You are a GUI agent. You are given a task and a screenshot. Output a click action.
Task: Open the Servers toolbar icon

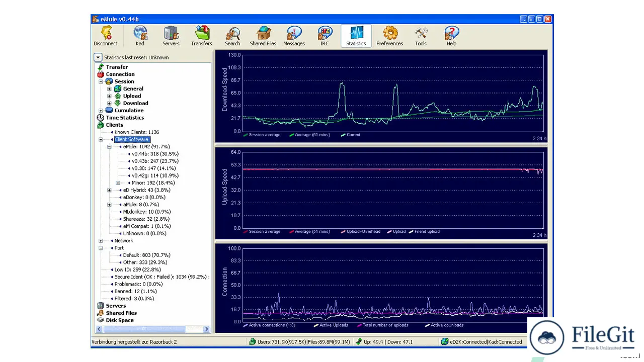click(171, 36)
